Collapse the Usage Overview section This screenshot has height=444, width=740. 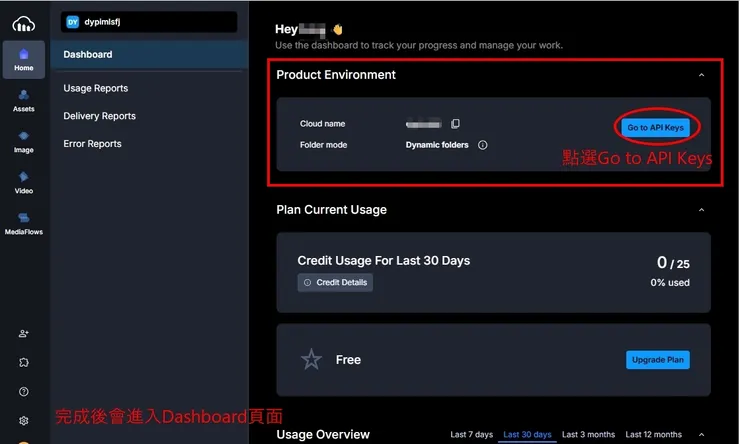tap(701, 435)
